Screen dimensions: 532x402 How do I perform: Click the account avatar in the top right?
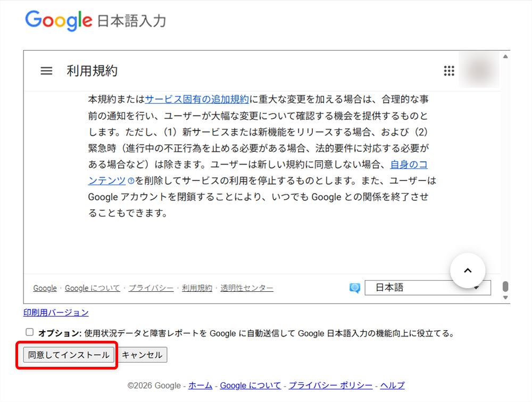pyautogui.click(x=478, y=70)
